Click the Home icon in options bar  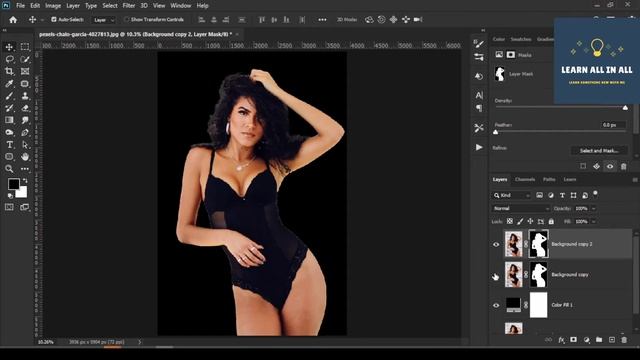[13, 20]
